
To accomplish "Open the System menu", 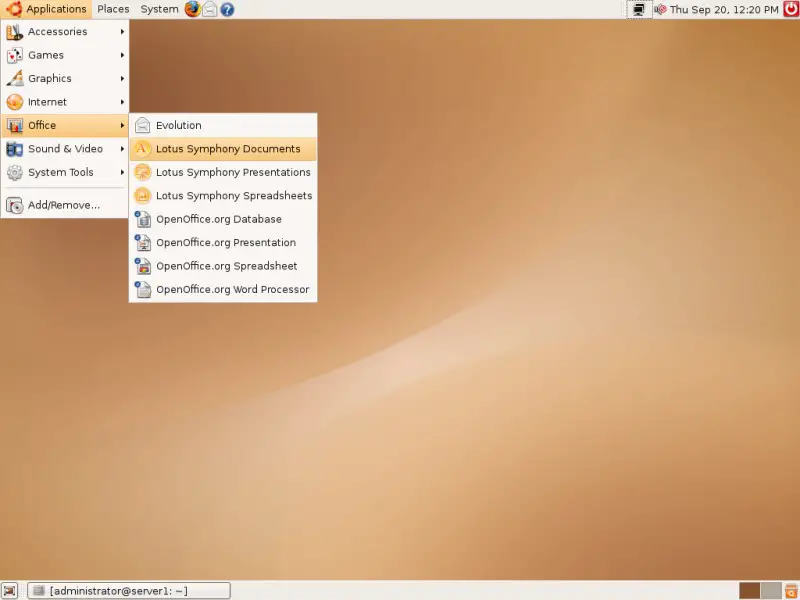I will [159, 9].
